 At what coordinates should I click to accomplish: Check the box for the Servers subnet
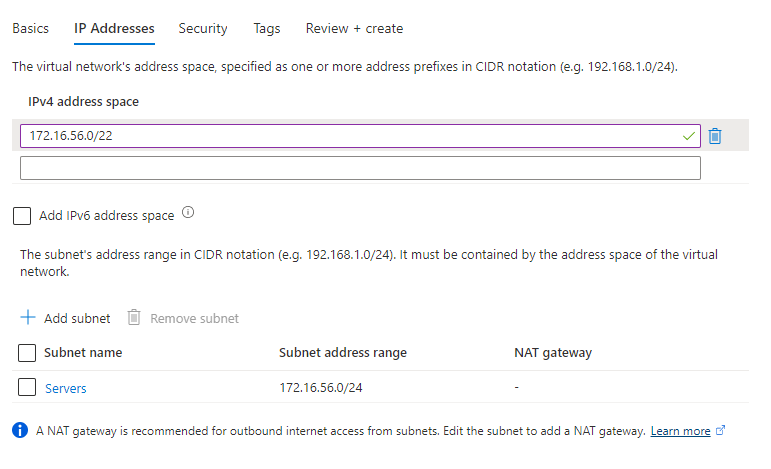pyautogui.click(x=27, y=387)
